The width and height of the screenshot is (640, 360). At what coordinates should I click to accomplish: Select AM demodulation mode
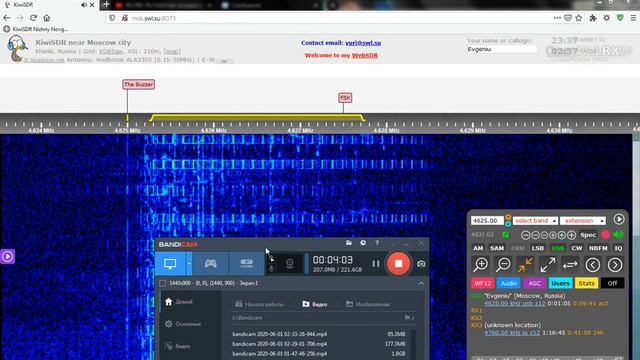point(478,248)
